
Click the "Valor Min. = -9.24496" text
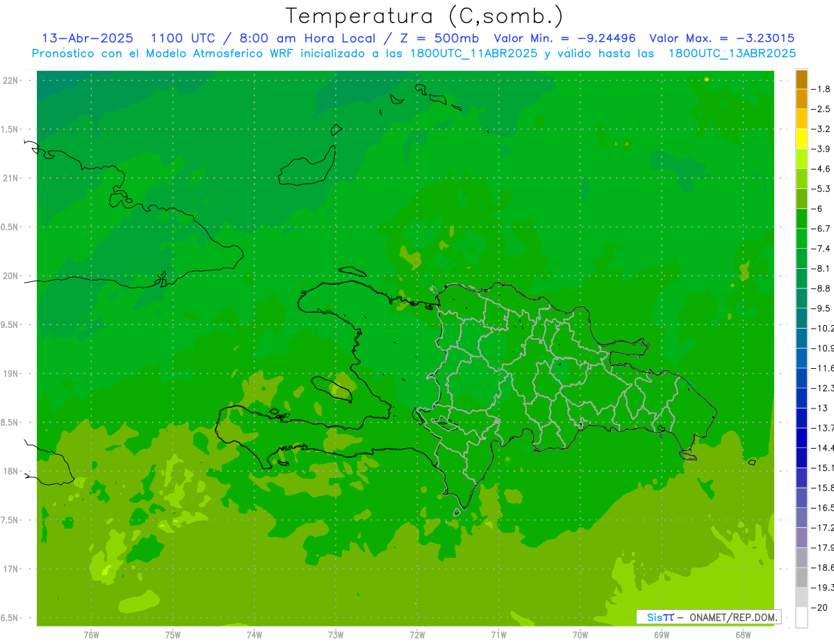coord(564,38)
